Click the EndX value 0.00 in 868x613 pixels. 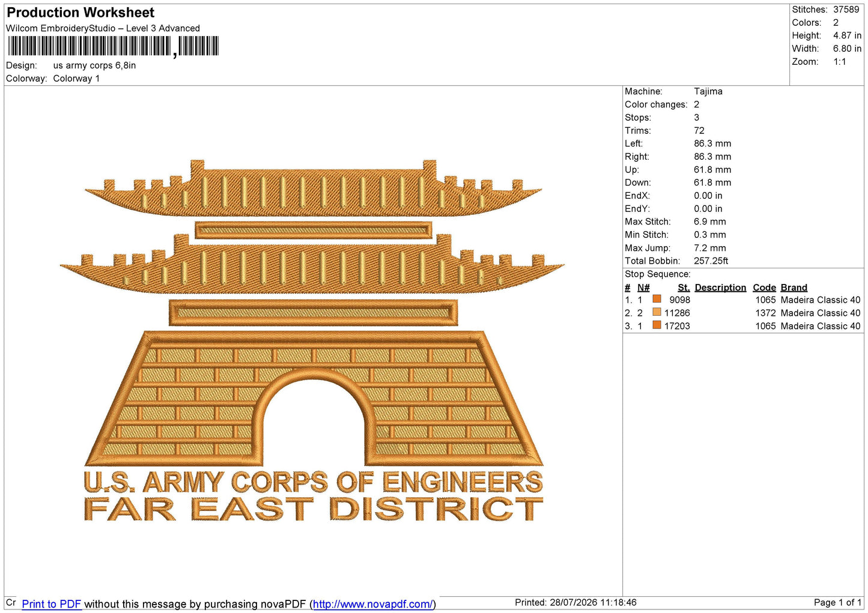pyautogui.click(x=708, y=196)
